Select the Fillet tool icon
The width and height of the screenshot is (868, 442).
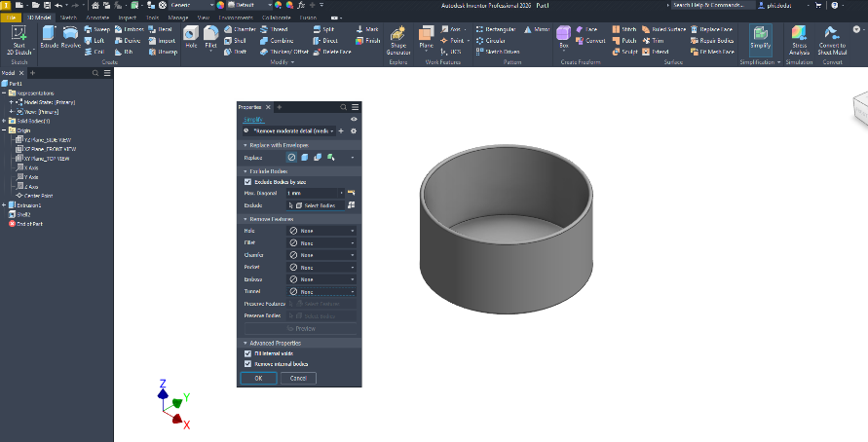pyautogui.click(x=210, y=37)
